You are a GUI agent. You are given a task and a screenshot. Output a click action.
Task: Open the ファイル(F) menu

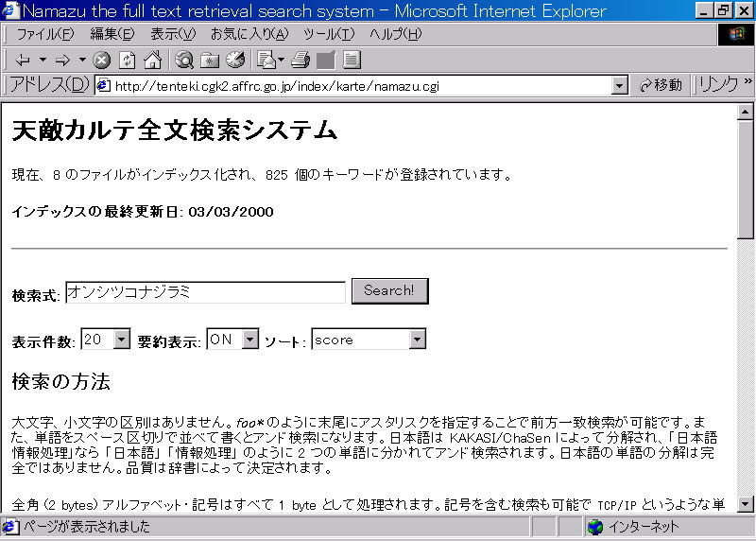(x=43, y=34)
